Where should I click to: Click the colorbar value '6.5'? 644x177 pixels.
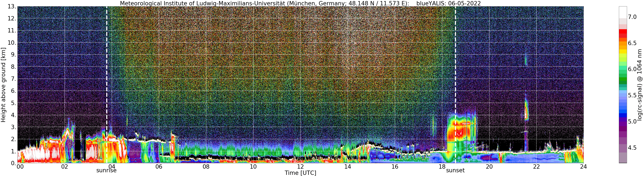pyautogui.click(x=632, y=43)
